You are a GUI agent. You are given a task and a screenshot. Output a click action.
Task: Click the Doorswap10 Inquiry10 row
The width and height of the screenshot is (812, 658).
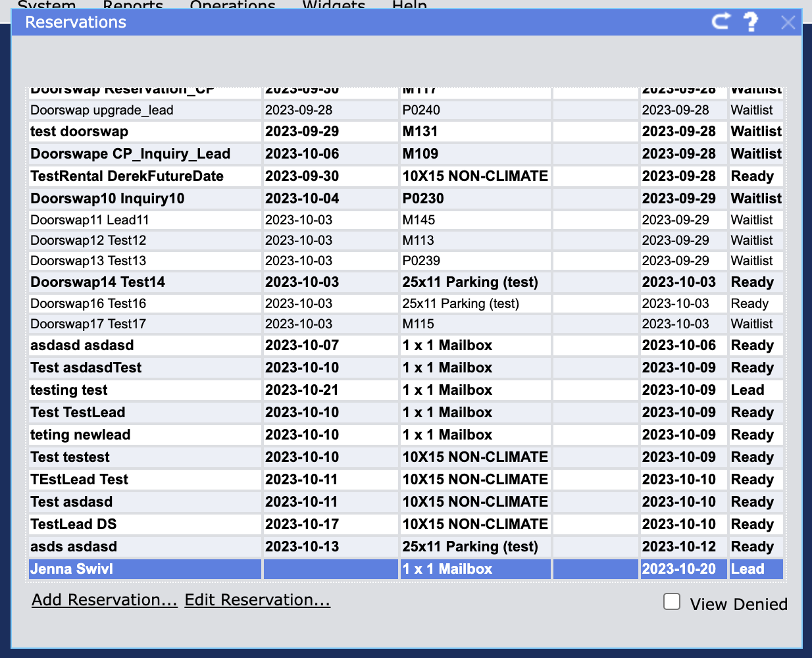pyautogui.click(x=107, y=199)
